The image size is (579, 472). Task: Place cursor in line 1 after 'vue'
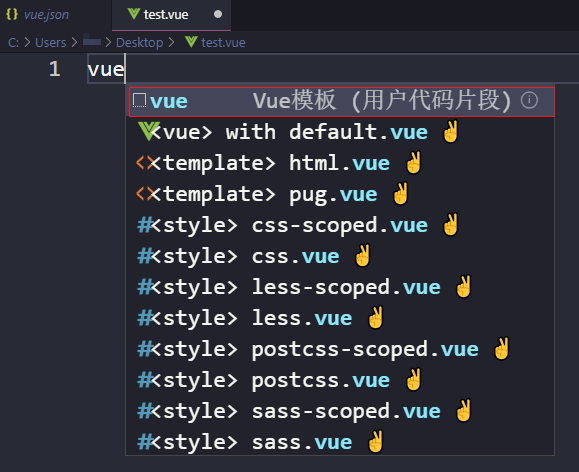126,69
